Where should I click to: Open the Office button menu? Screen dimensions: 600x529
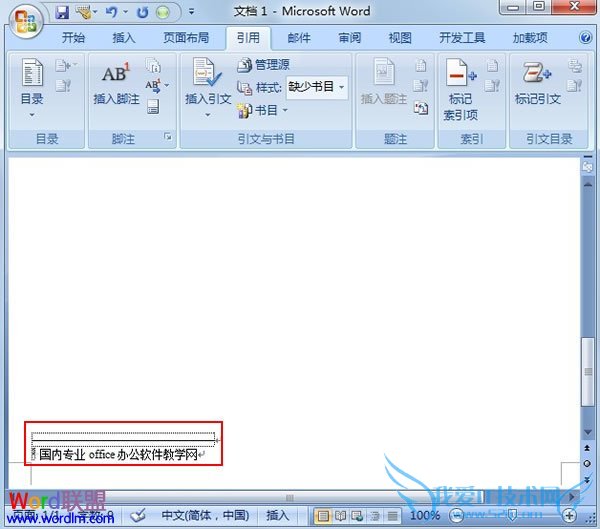[x=25, y=21]
